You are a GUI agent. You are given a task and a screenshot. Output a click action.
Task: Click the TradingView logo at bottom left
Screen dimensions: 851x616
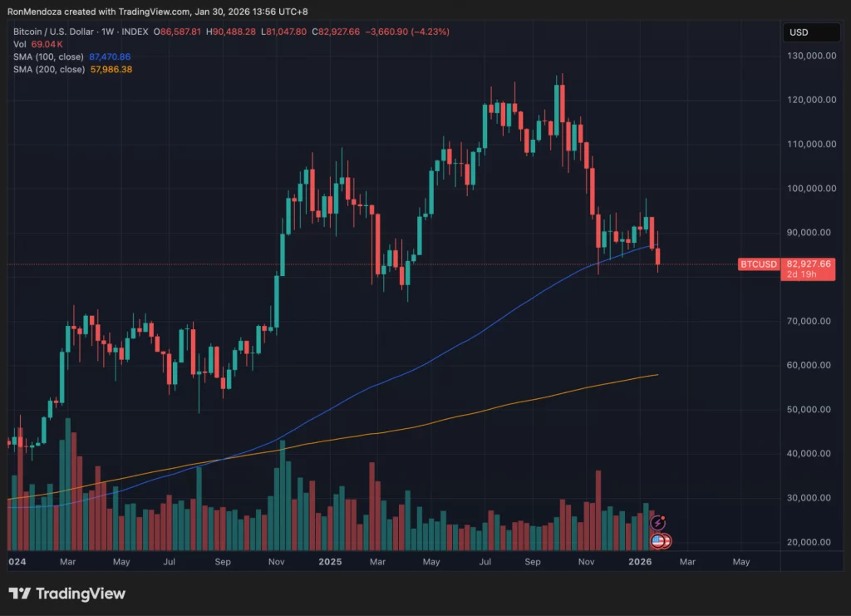66,594
